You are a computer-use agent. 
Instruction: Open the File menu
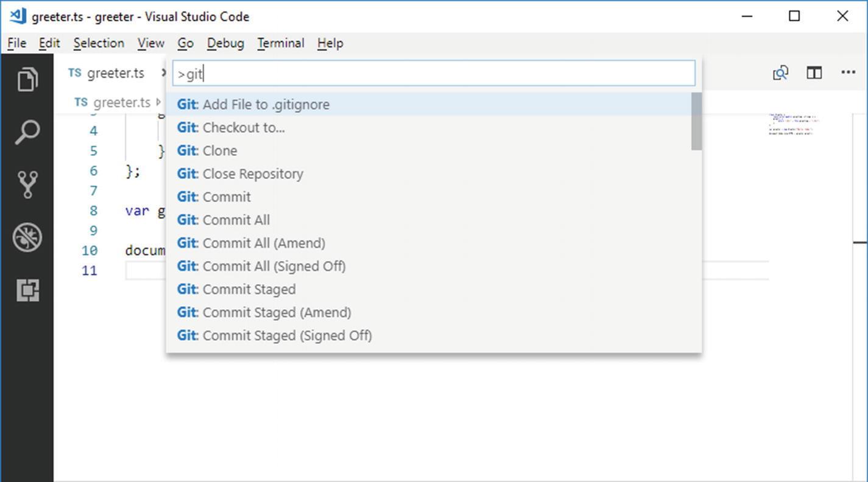pyautogui.click(x=16, y=43)
